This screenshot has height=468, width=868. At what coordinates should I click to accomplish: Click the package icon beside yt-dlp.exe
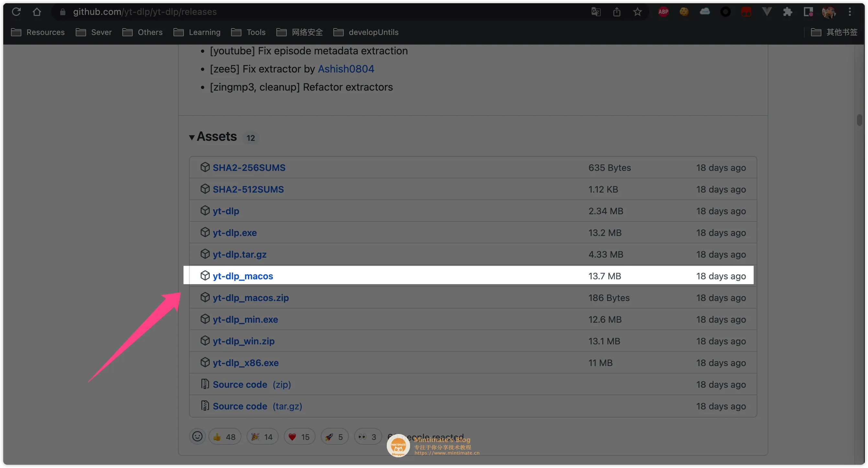tap(205, 232)
